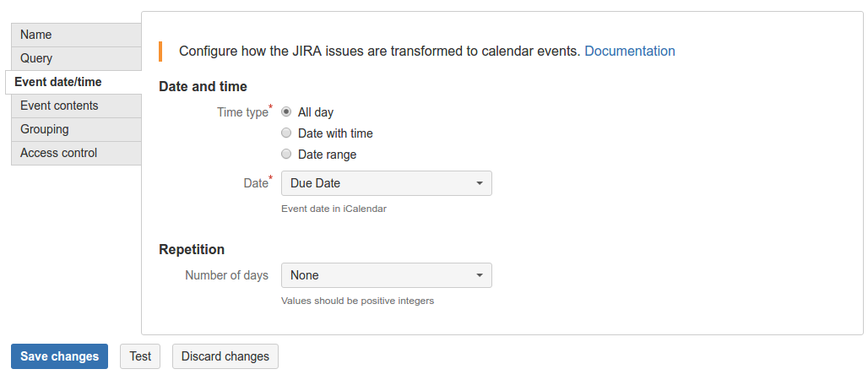868x380 pixels.
Task: Open the Grouping tab
Action: (76, 129)
